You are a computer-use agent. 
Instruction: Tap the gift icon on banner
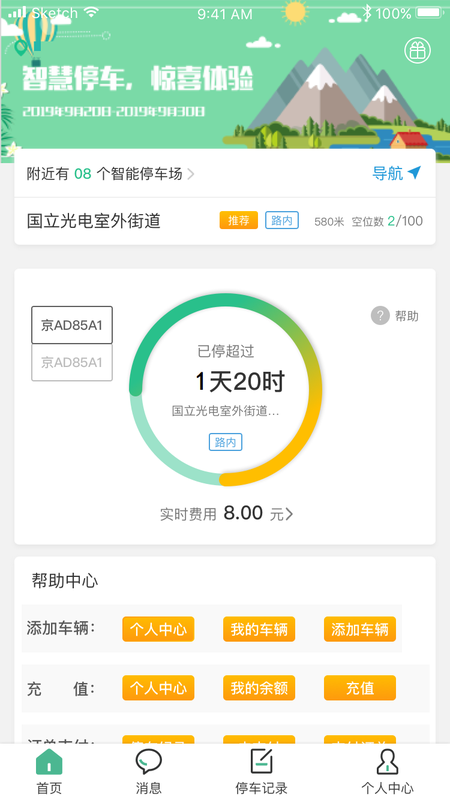point(417,50)
